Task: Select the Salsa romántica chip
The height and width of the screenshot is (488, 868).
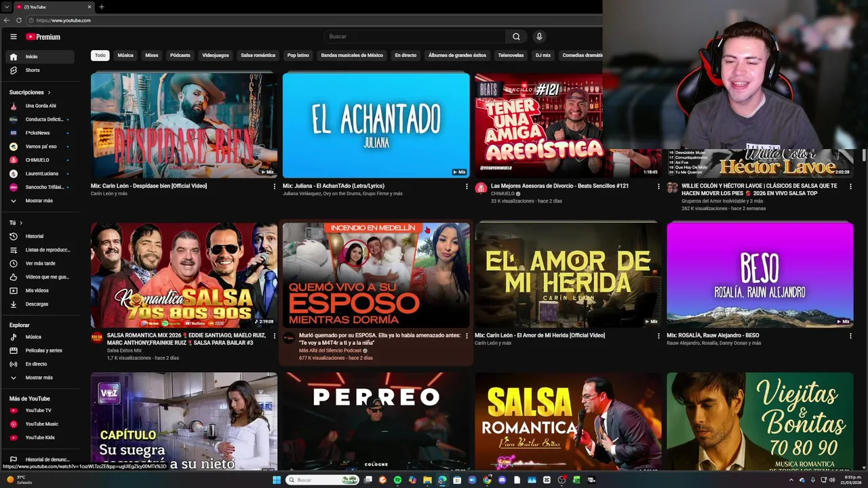Action: click(x=258, y=55)
